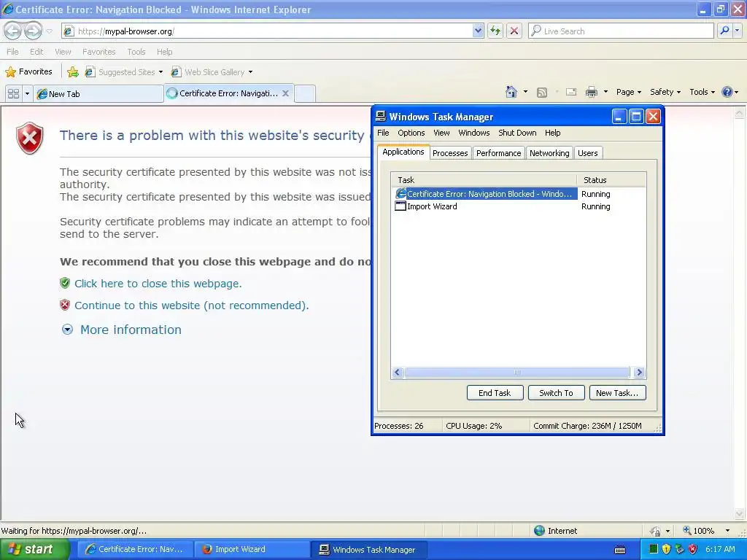Open Import Wizard from taskbar
The height and width of the screenshot is (560, 747).
pos(252,550)
